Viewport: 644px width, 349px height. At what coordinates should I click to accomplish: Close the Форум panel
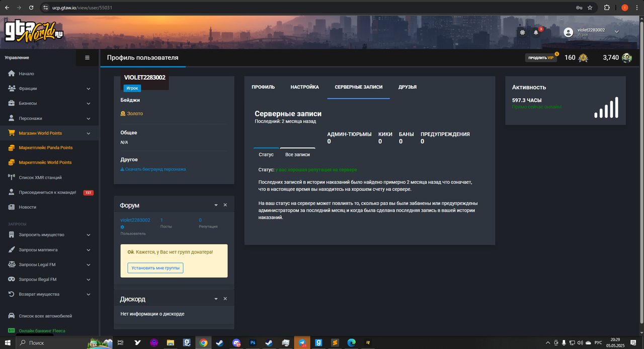(x=225, y=205)
